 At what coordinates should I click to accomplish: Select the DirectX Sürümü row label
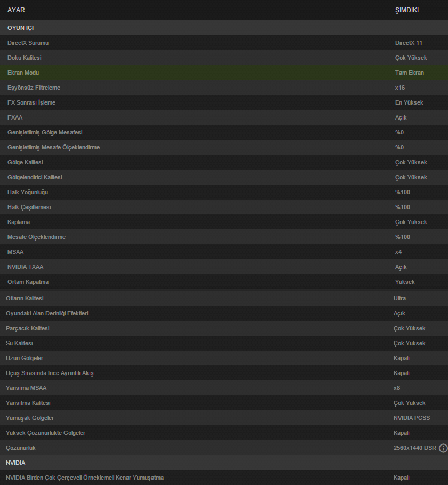(28, 43)
